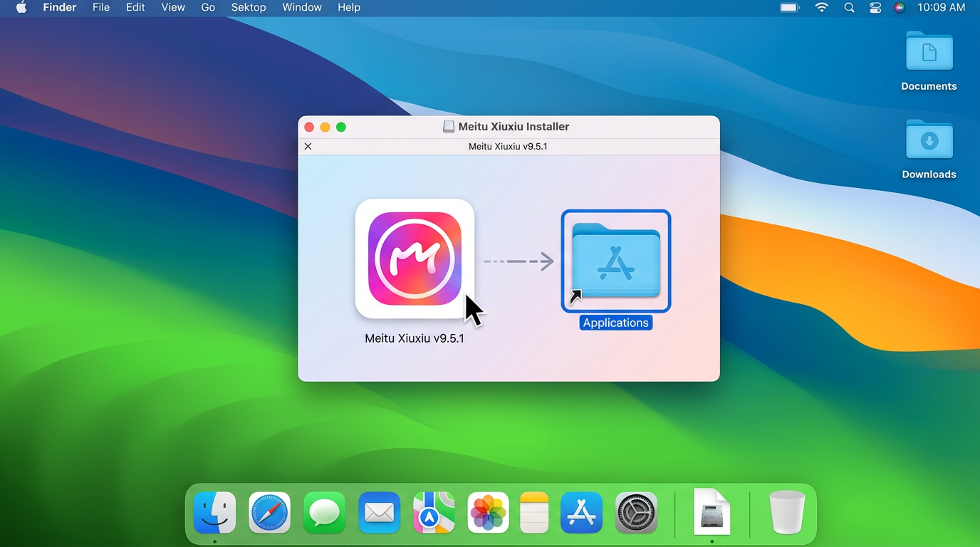980x547 pixels.
Task: Click the 10:09 AM clock
Action: point(942,8)
